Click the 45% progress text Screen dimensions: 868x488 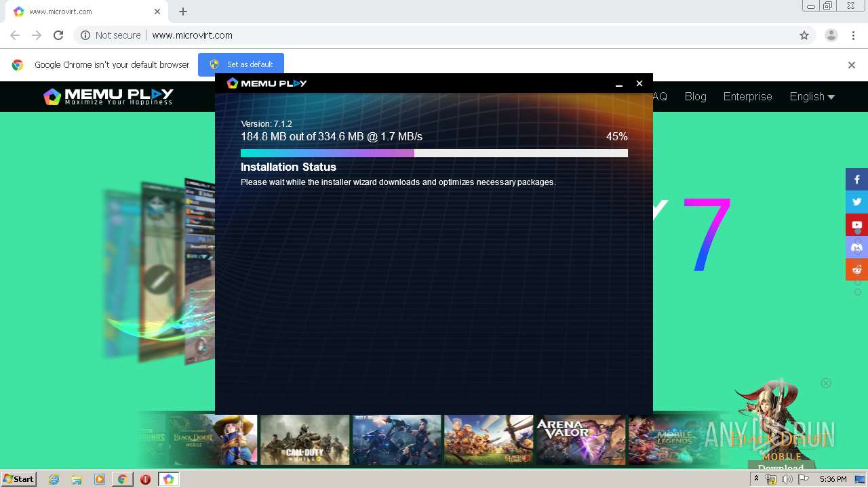617,137
